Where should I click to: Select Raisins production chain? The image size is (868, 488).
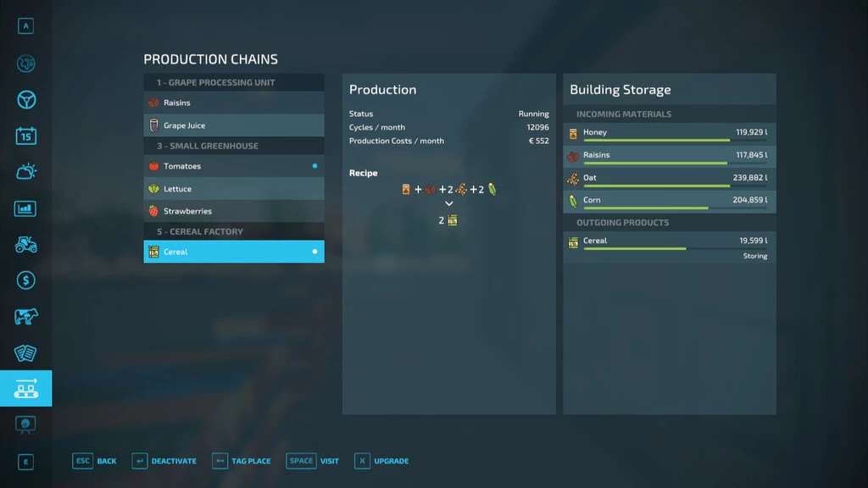point(233,103)
